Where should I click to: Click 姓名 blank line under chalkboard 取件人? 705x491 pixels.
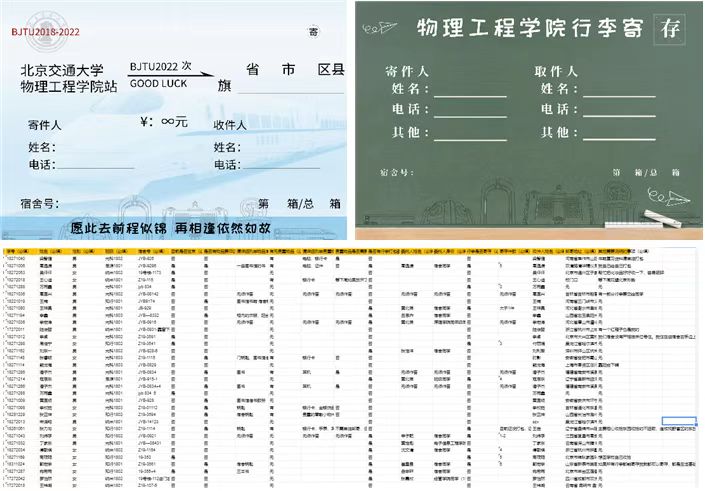[x=619, y=96]
